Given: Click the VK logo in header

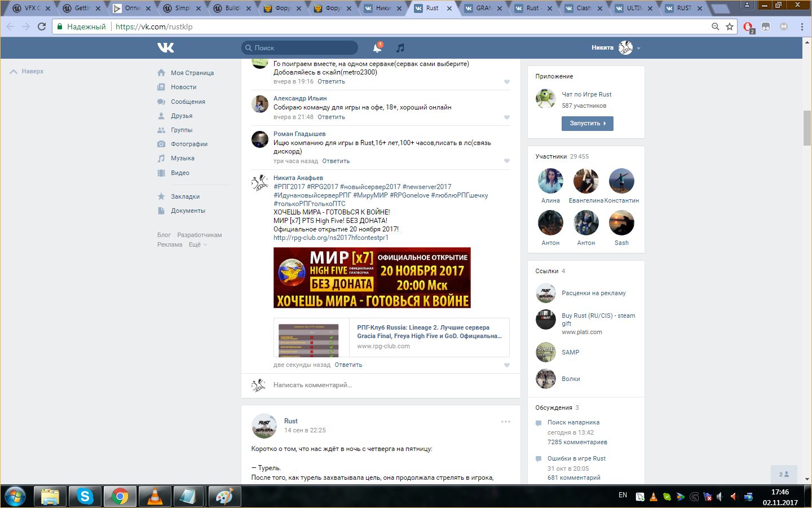Looking at the screenshot, I should point(165,48).
